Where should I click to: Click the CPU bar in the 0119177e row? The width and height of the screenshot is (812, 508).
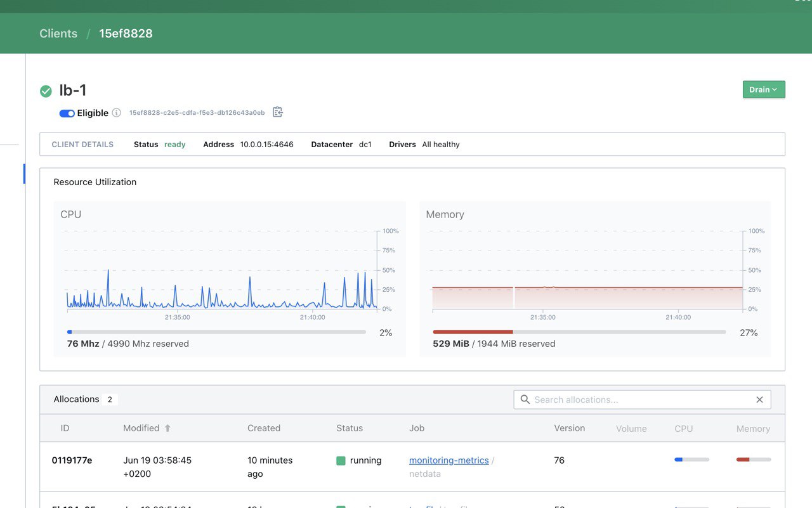[x=691, y=459]
